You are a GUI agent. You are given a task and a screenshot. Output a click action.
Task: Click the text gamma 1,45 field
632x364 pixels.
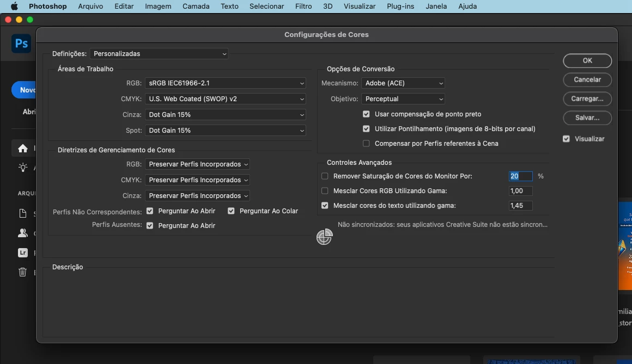(520, 206)
